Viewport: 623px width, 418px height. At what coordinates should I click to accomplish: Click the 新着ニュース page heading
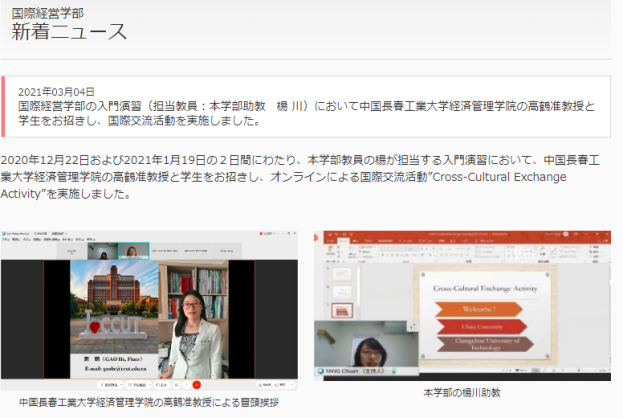click(x=69, y=32)
